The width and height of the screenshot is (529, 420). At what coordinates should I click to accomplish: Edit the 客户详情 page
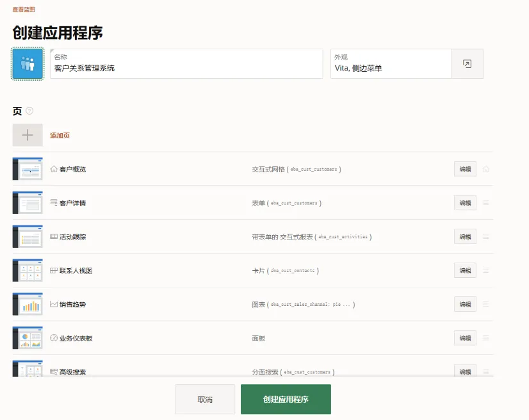coord(465,203)
